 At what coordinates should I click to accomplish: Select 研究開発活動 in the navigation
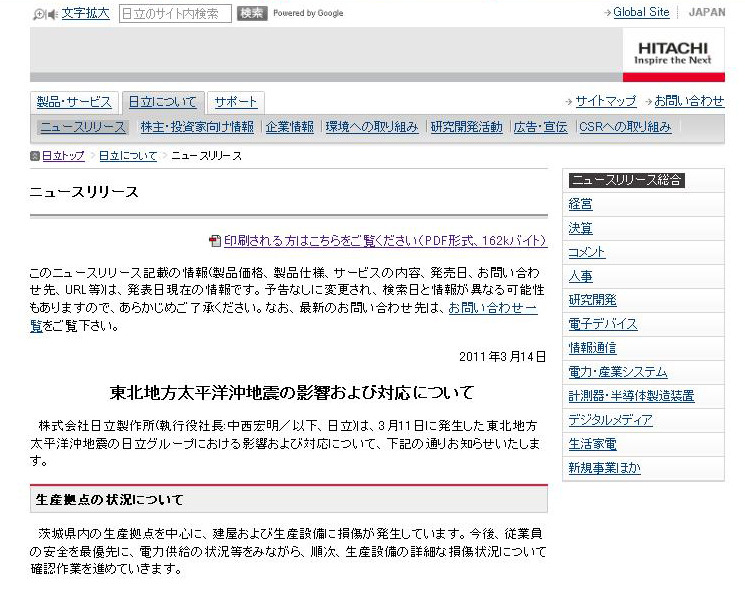[467, 127]
